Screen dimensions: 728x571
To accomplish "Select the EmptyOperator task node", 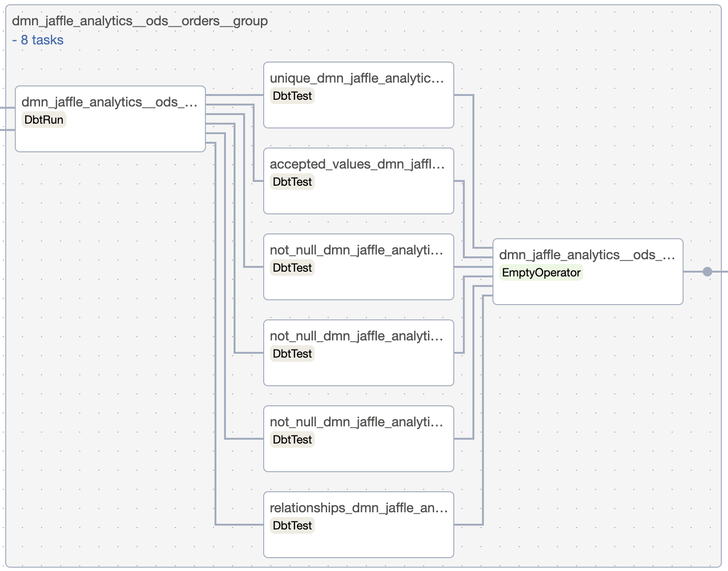I will click(588, 289).
